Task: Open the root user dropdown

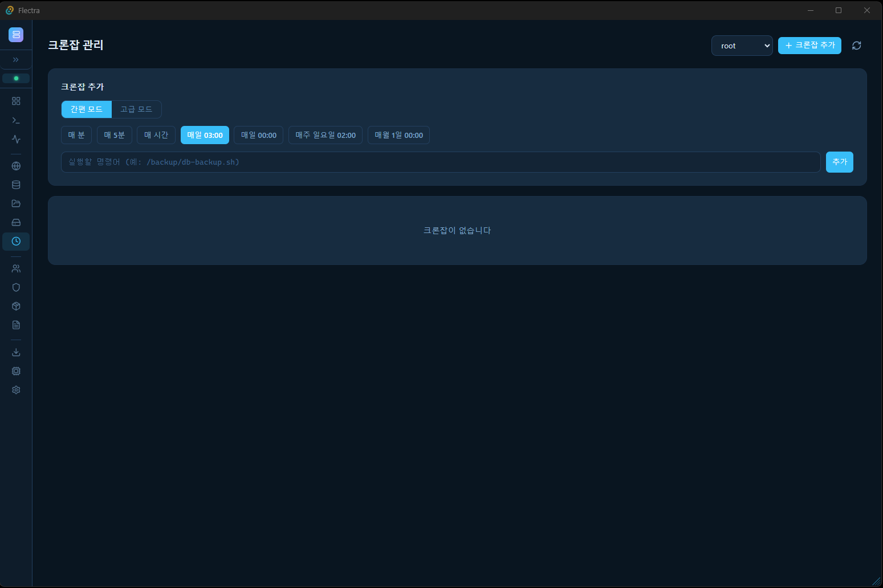Action: [x=742, y=46]
